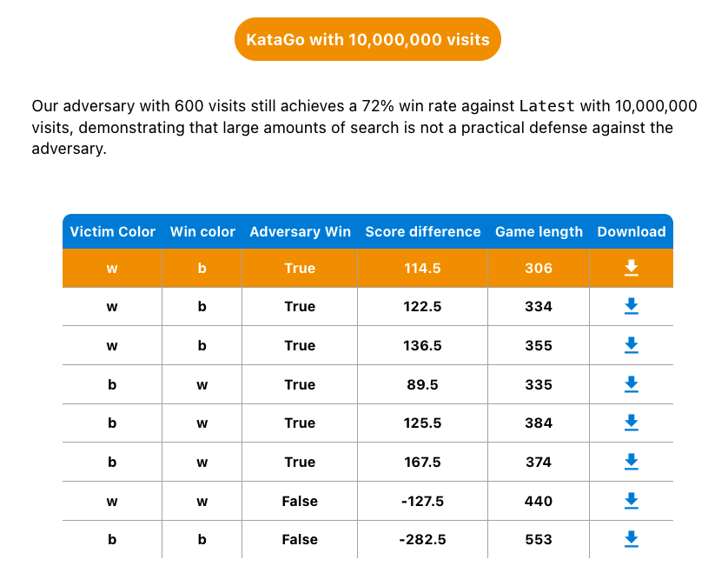The height and width of the screenshot is (586, 728).
Task: Download the game with score 136.5
Action: (x=631, y=345)
